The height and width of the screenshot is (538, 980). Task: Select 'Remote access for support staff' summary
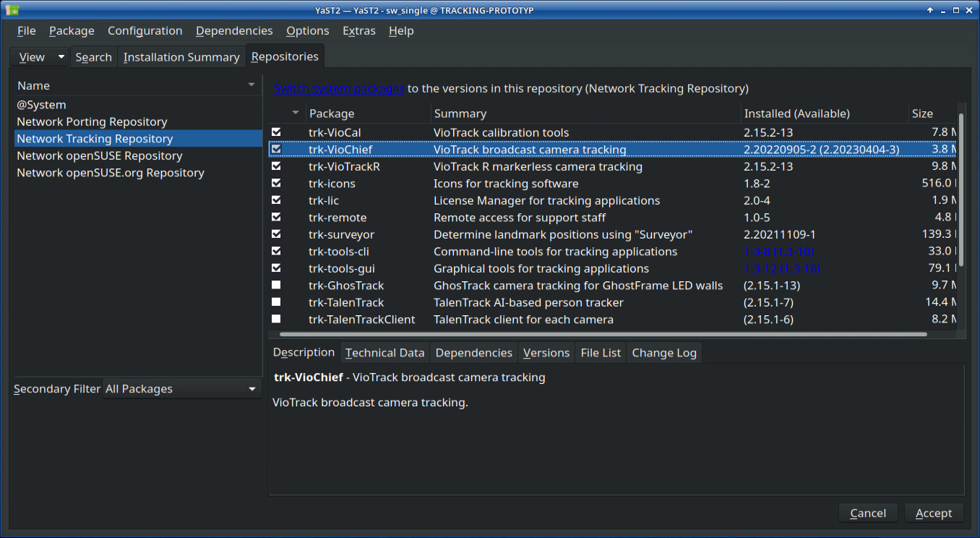point(520,218)
